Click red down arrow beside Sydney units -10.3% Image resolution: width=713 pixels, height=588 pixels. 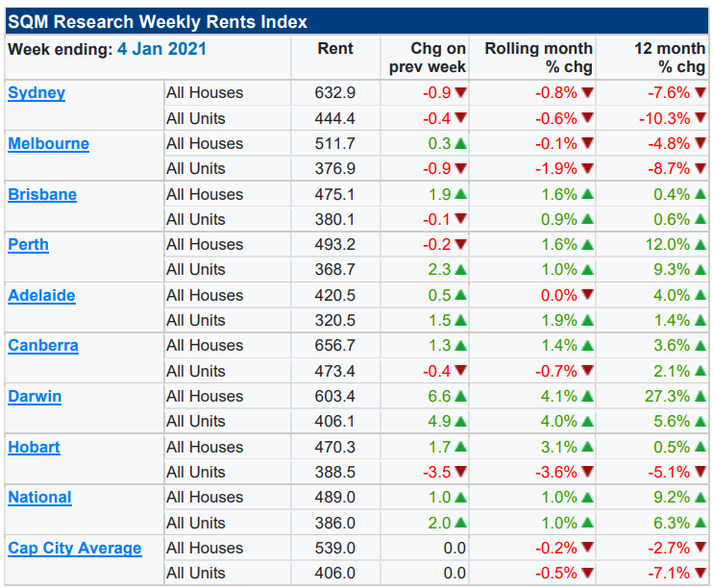point(699,118)
